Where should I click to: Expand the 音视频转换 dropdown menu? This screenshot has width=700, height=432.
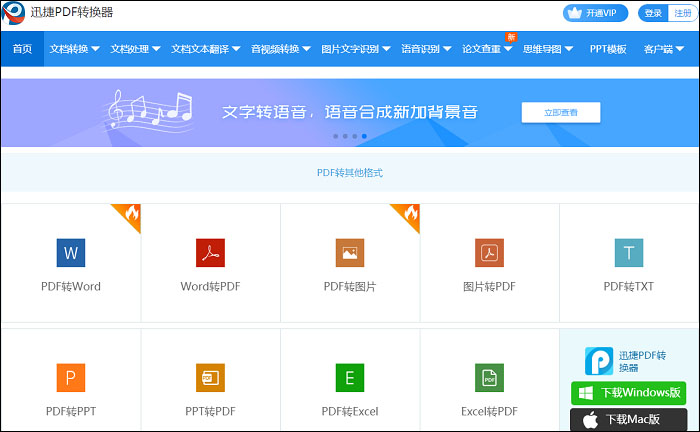tap(280, 49)
